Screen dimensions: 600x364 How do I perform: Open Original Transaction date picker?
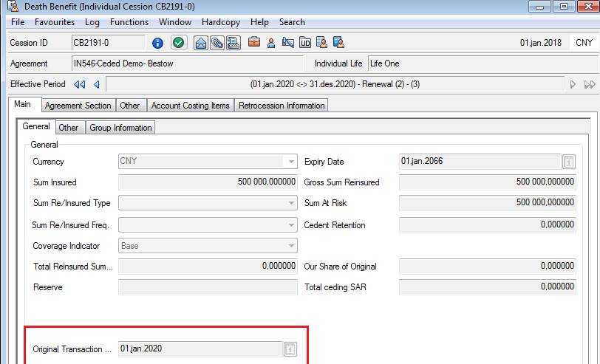[x=290, y=348]
